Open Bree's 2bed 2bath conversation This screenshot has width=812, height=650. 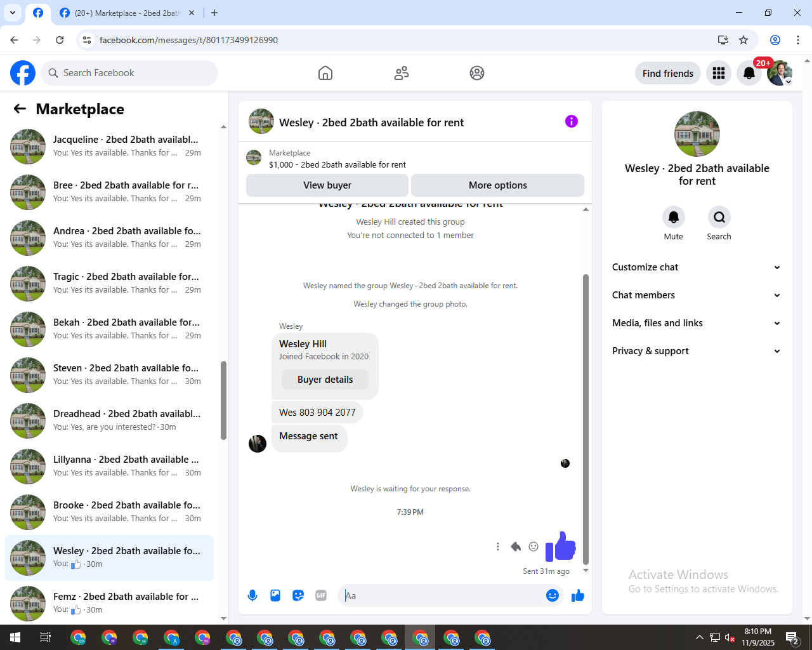pos(109,192)
